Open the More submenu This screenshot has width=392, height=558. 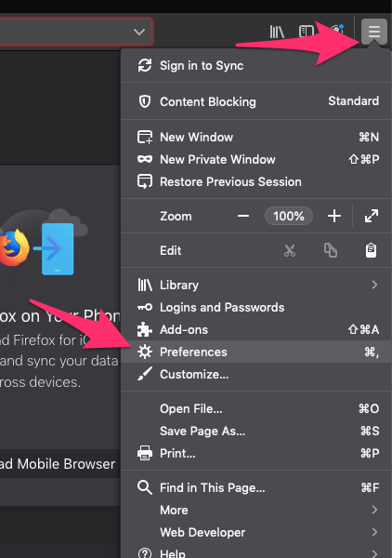[255, 510]
